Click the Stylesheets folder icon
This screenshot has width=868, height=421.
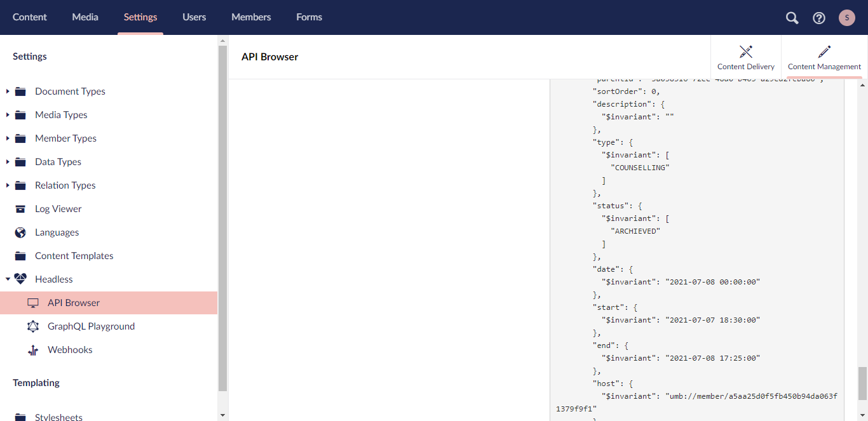[20, 417]
